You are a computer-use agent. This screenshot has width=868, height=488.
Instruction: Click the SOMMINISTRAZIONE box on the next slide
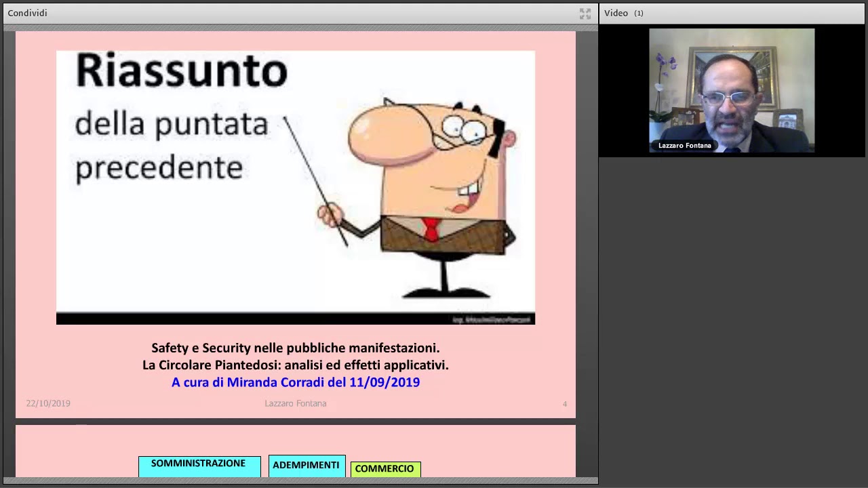point(199,466)
